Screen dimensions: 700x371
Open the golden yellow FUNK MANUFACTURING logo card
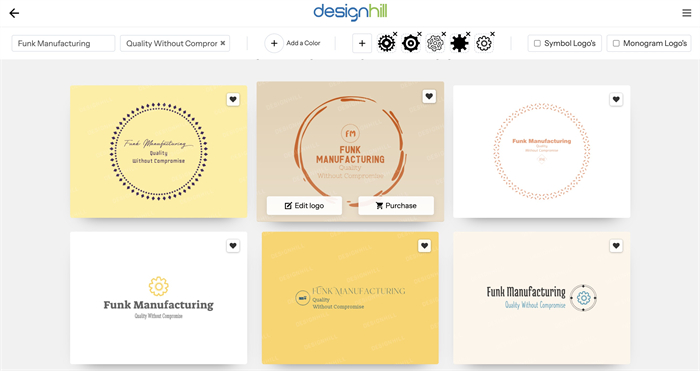[350, 298]
